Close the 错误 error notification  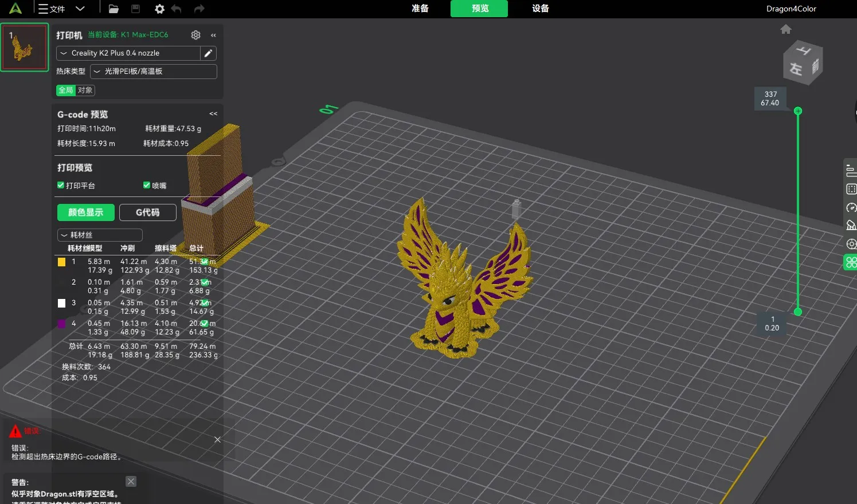click(x=217, y=440)
